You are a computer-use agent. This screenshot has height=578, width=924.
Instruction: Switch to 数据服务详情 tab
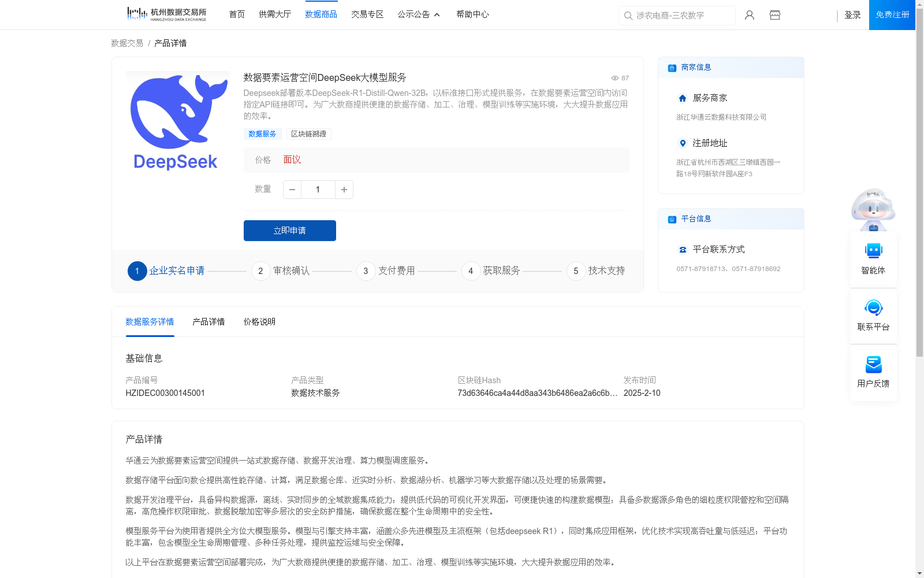click(x=150, y=322)
